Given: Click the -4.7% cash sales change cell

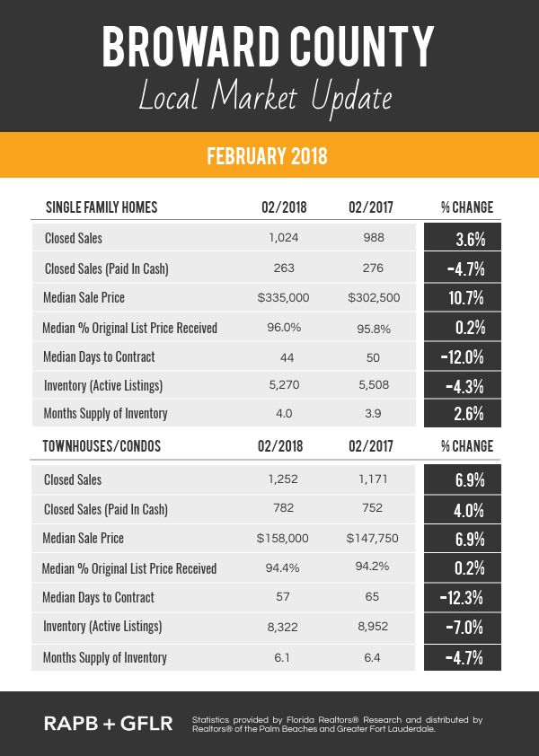Looking at the screenshot, I should click(463, 268).
